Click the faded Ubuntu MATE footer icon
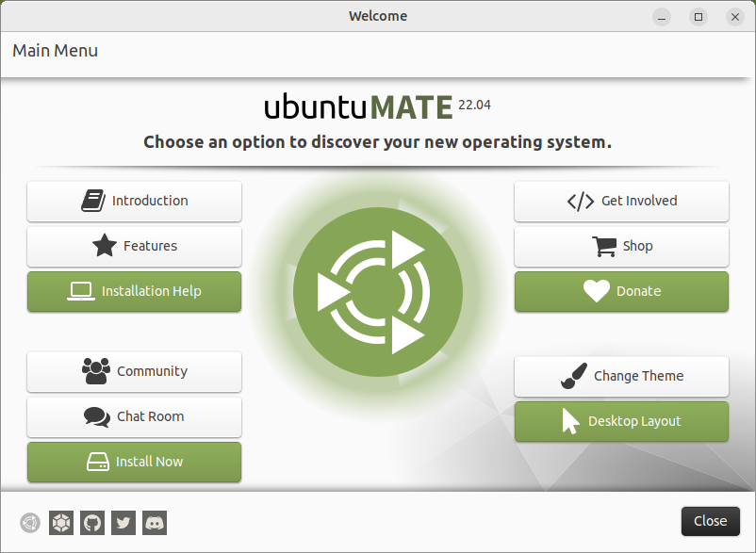 click(x=30, y=522)
